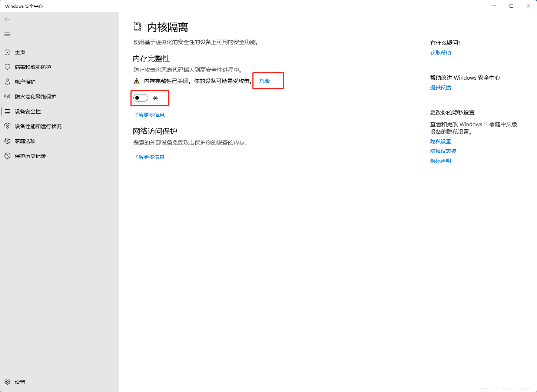Image resolution: width=537 pixels, height=392 pixels.
Task: Open 保护历史记录 history icon
Action: pos(8,156)
